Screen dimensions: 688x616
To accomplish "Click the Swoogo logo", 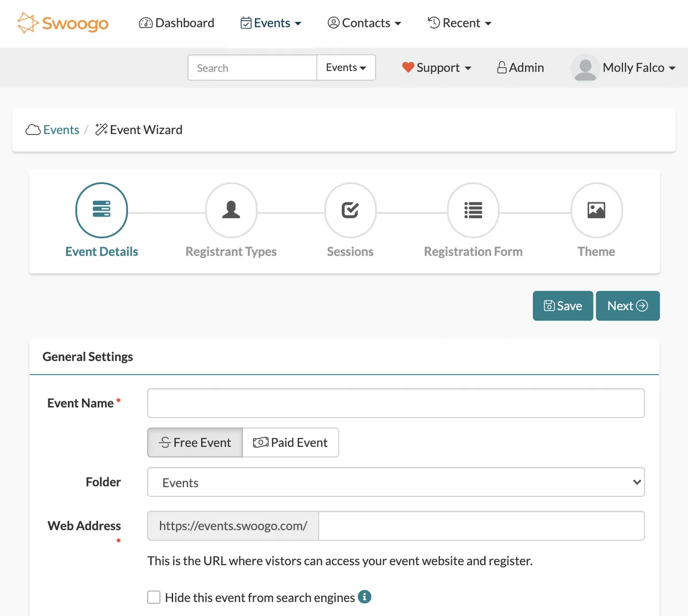I will tap(63, 23).
